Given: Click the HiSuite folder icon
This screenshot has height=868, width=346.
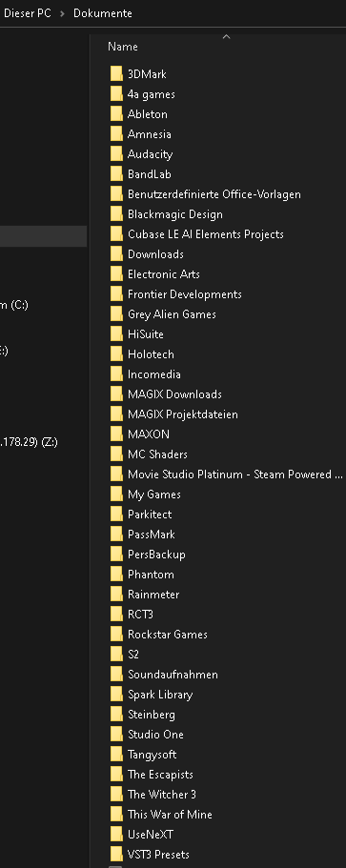Looking at the screenshot, I should (116, 333).
